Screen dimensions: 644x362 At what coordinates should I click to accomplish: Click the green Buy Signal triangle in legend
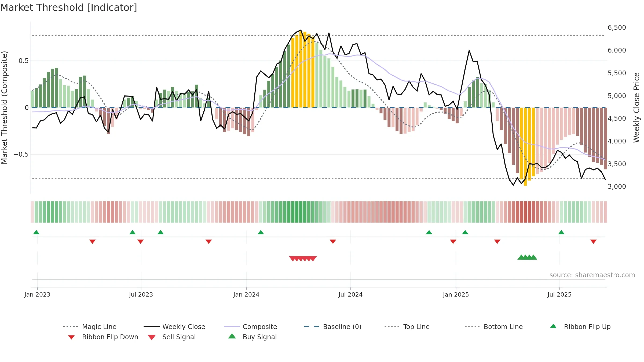232,336
